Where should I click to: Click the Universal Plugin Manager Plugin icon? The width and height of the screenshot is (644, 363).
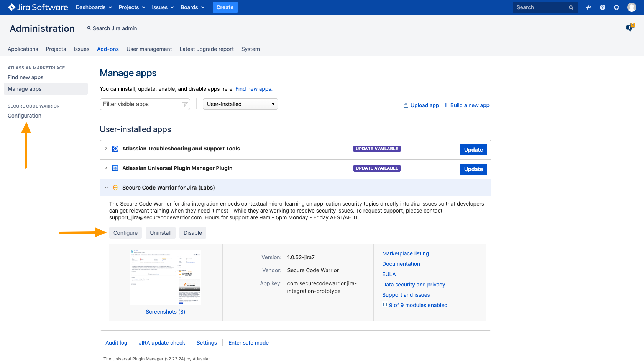(x=115, y=168)
